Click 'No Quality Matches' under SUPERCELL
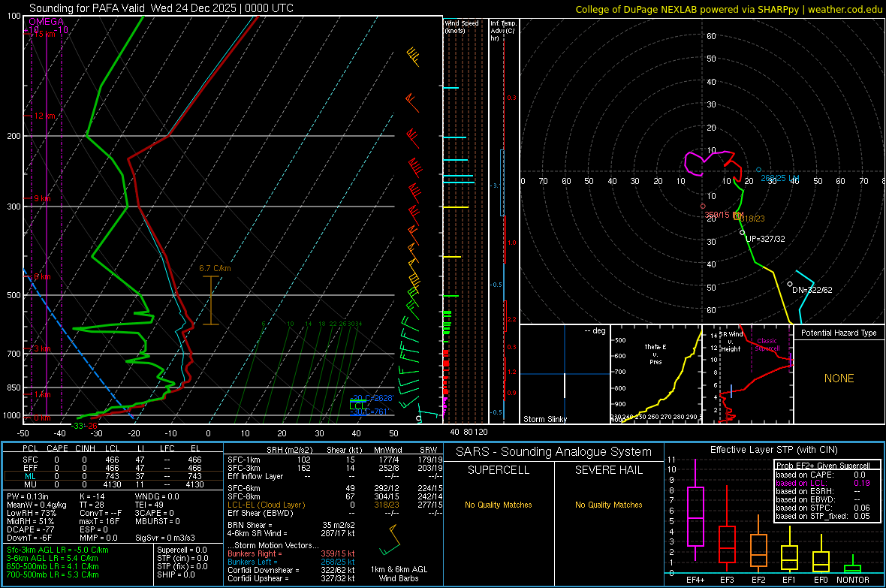886x588 pixels. [x=499, y=505]
